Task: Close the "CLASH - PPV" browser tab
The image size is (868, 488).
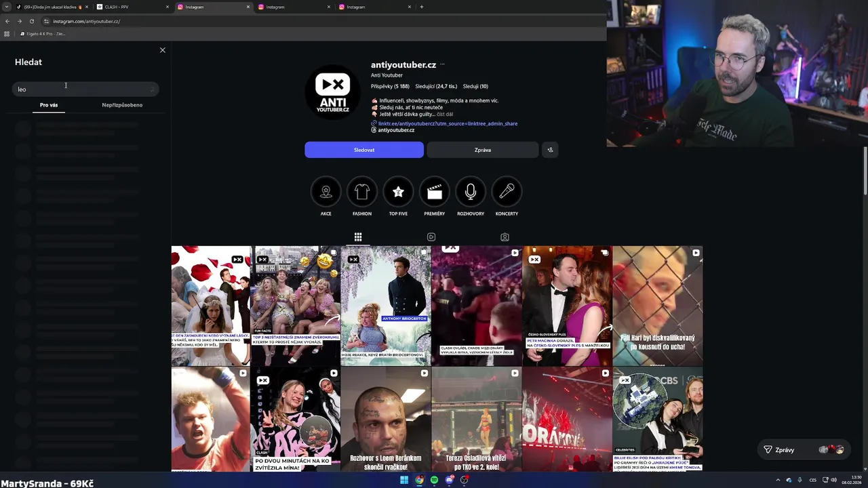Action: 167,7
